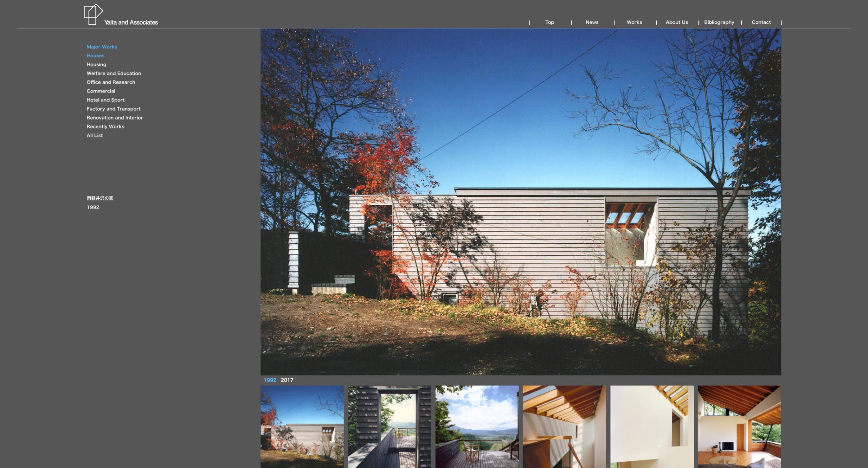The height and width of the screenshot is (468, 868).
Task: Click the 南軽井沢の家 project title link
Action: pos(100,198)
